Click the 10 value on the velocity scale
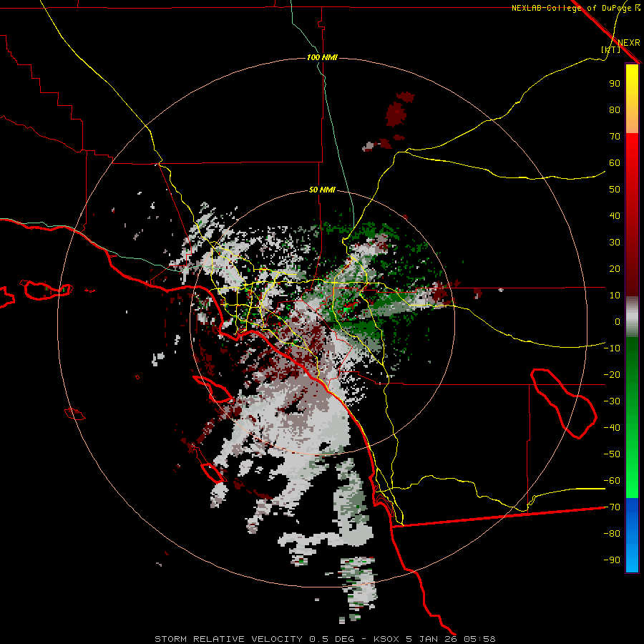 point(615,296)
